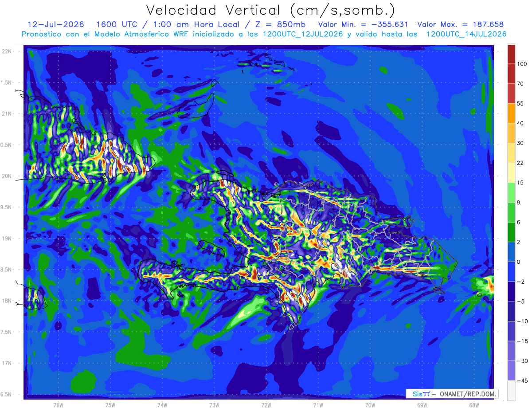Click the latitude label '19N'
532x411 pixels.
point(8,239)
